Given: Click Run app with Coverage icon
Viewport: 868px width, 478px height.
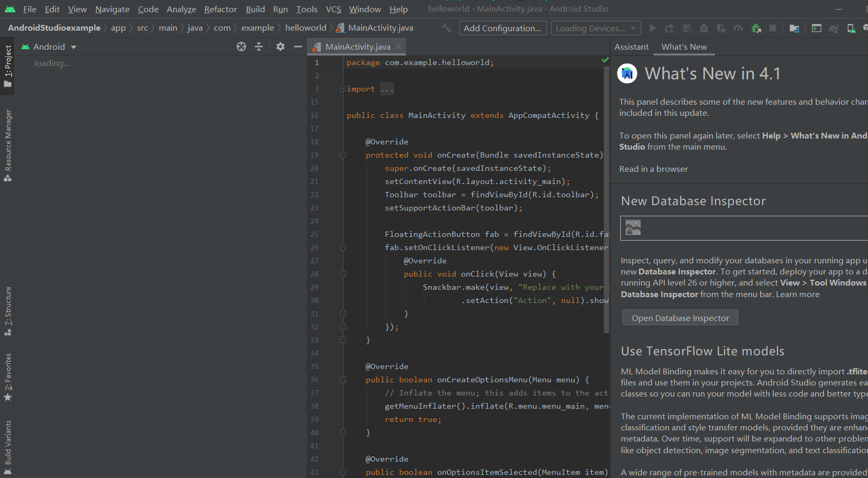Looking at the screenshot, I should tap(721, 28).
